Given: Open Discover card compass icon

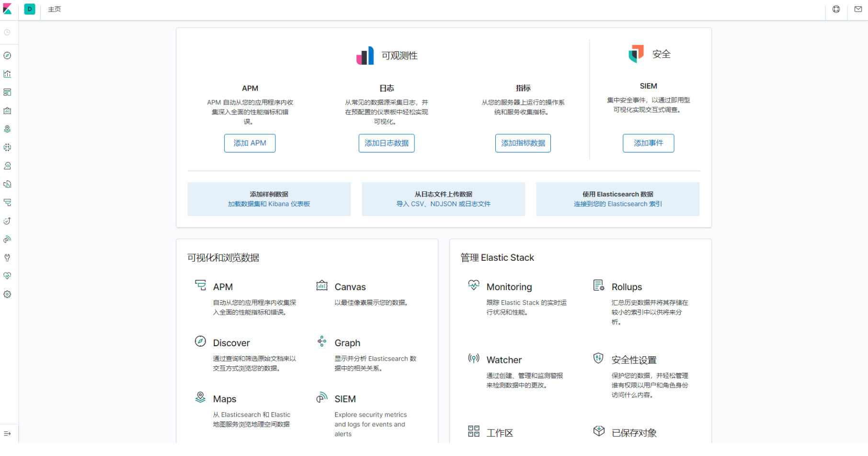Looking at the screenshot, I should click(x=200, y=341).
